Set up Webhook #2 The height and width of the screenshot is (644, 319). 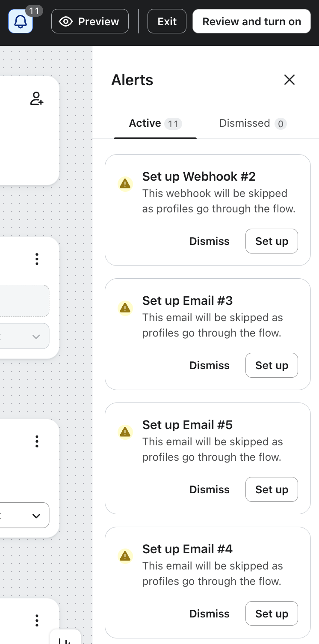point(272,241)
